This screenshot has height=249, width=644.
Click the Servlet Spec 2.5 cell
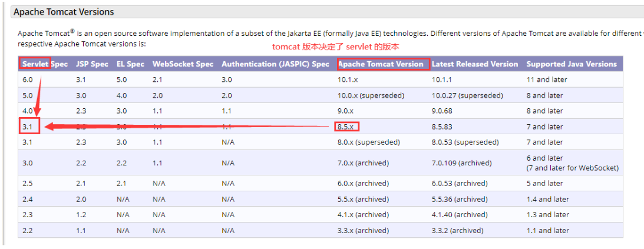(28, 183)
